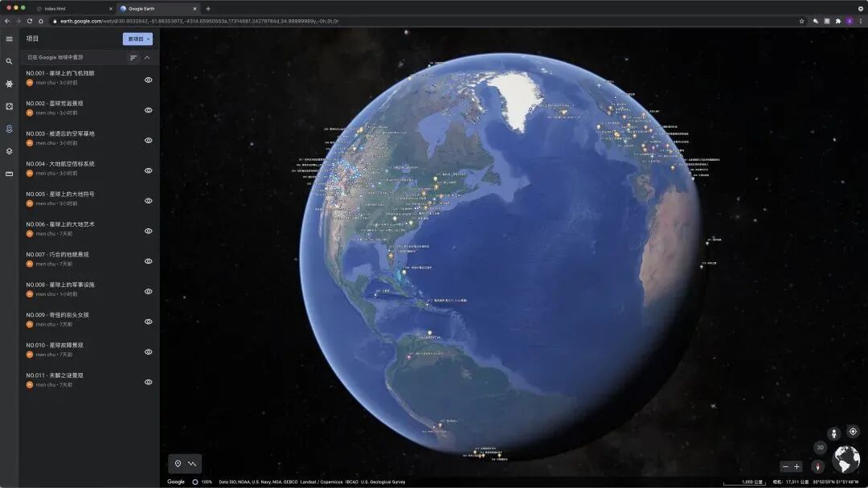Viewport: 868px width, 488px height.
Task: Hide project NO.011 with eye icon
Action: (149, 382)
